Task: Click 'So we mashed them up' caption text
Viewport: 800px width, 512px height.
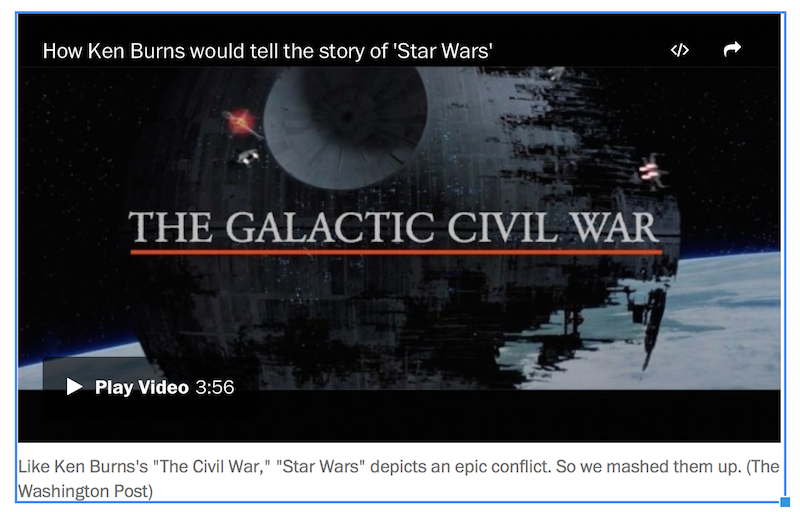Action: [x=648, y=467]
